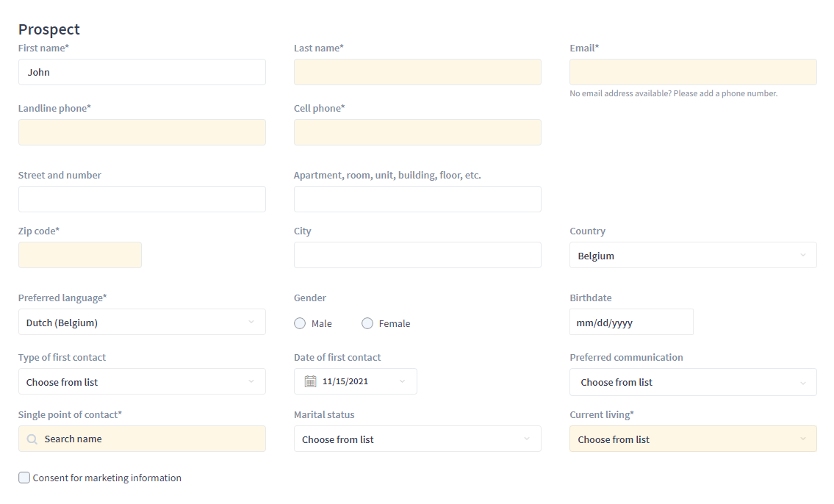Tick the Consent for marketing information checkbox
The height and width of the screenshot is (504, 834).
[24, 478]
